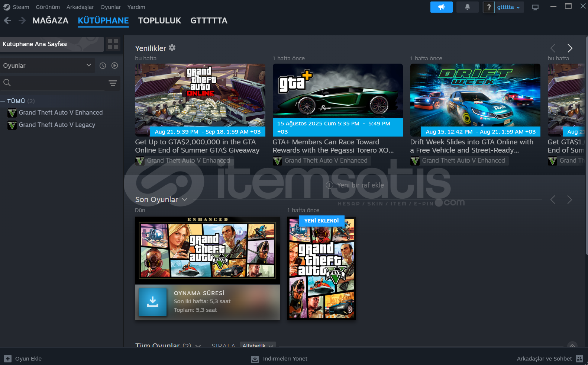
Task: Click game tag under Drift Week news
Action: [x=459, y=161]
